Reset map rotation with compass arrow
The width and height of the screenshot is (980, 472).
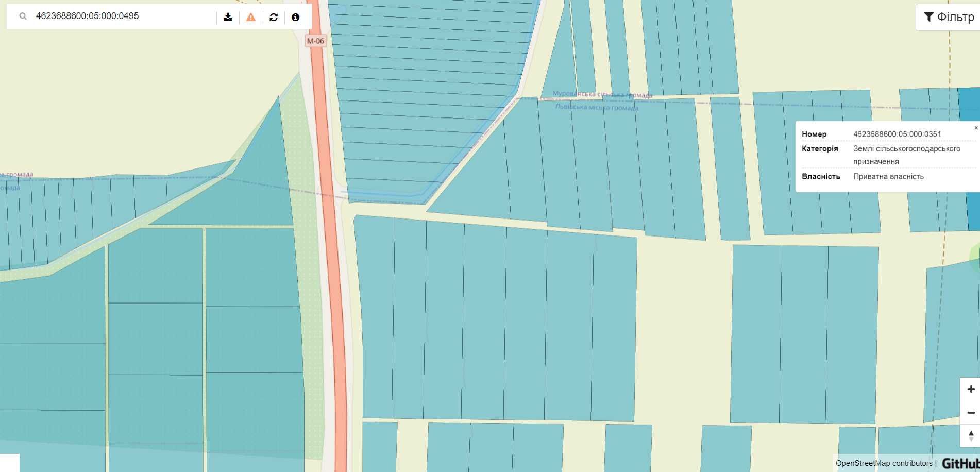[x=971, y=436]
